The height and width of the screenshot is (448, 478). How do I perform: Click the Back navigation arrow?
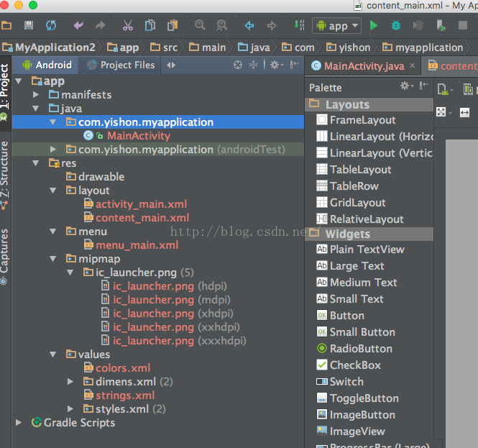[x=249, y=26]
